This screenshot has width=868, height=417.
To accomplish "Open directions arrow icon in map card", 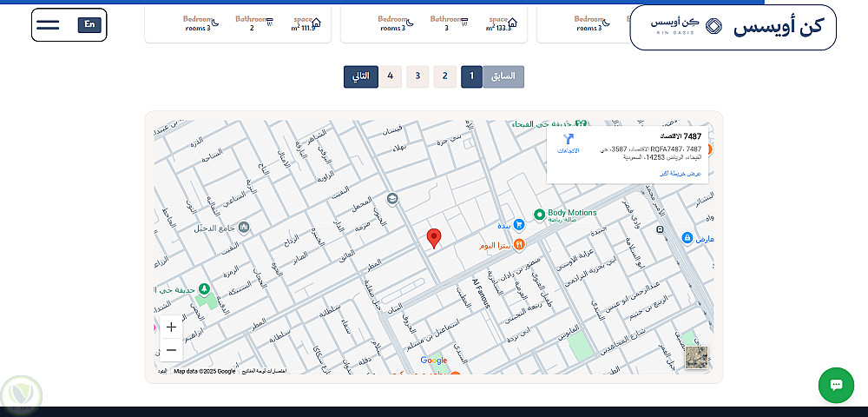I will pos(569,138).
